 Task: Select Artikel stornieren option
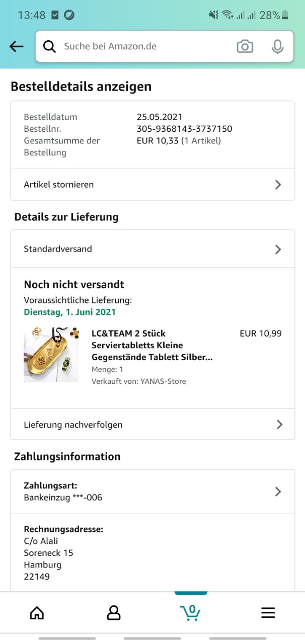pos(59,185)
